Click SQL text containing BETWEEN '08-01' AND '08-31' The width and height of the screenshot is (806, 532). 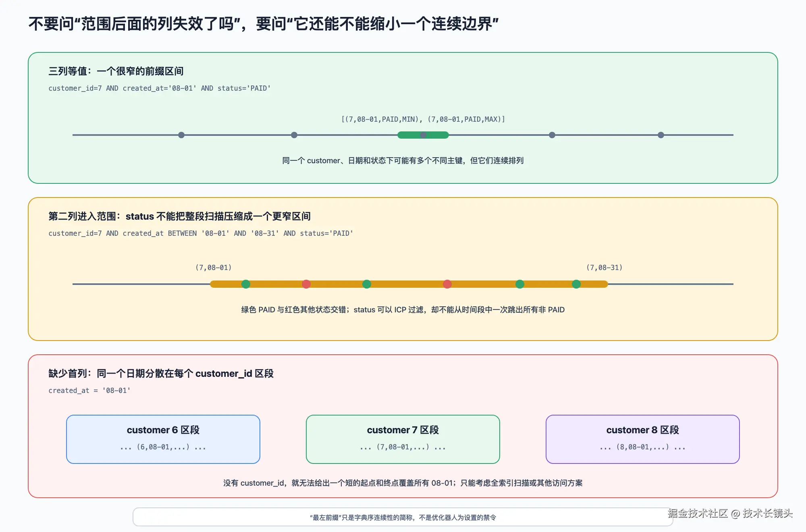tap(201, 233)
